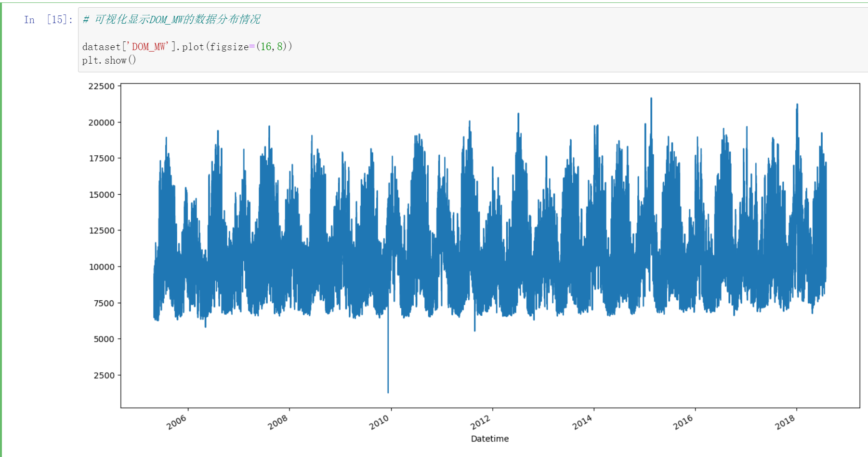This screenshot has width=868, height=457.
Task: Click the 5000 y-axis tick label
Action: click(x=104, y=339)
